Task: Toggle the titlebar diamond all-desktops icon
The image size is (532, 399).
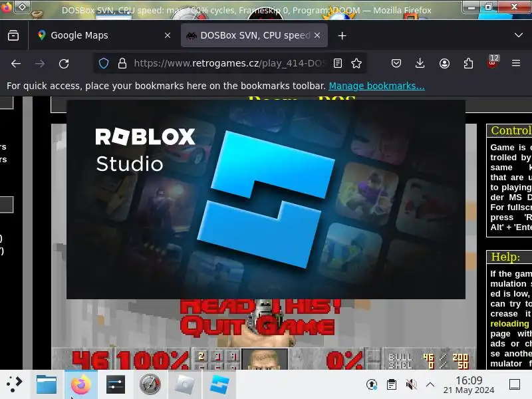Action: click(22, 7)
